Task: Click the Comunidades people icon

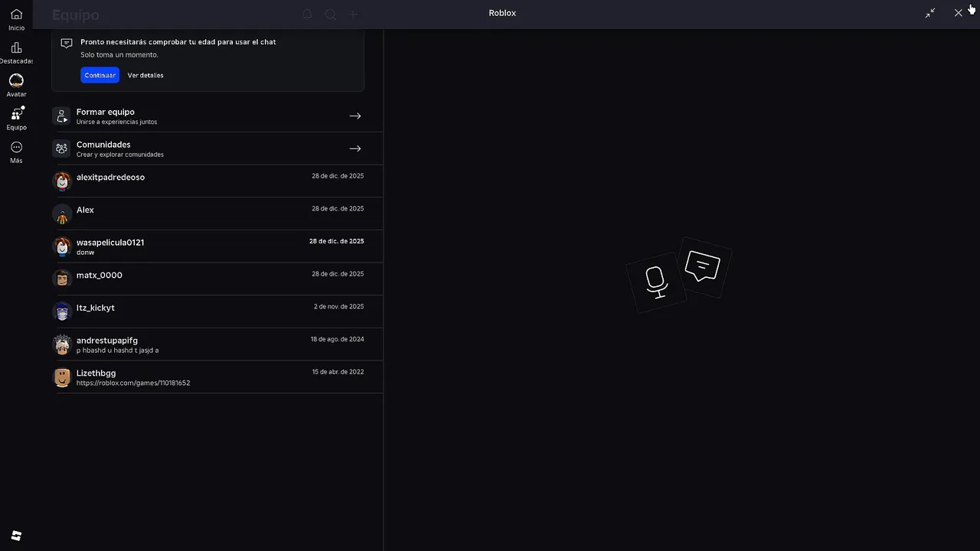Action: (61, 148)
